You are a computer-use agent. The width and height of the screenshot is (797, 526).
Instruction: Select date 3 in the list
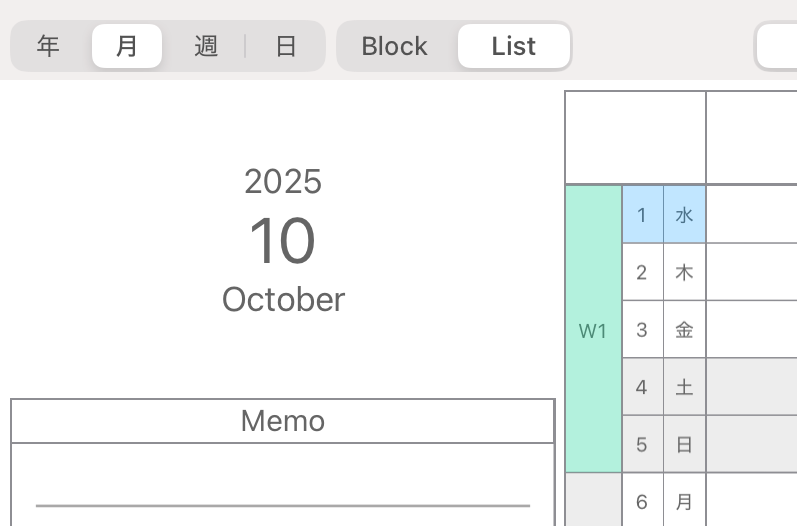(642, 330)
